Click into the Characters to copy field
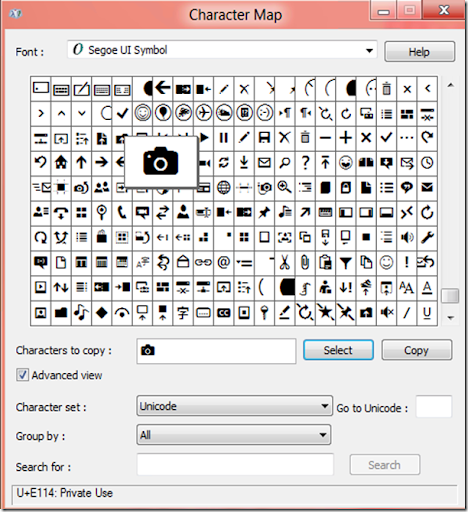 (x=216, y=351)
